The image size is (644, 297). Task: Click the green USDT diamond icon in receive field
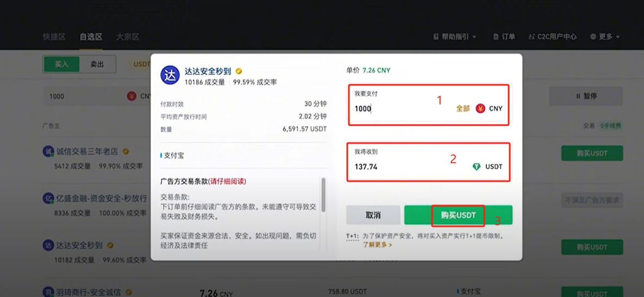[477, 166]
